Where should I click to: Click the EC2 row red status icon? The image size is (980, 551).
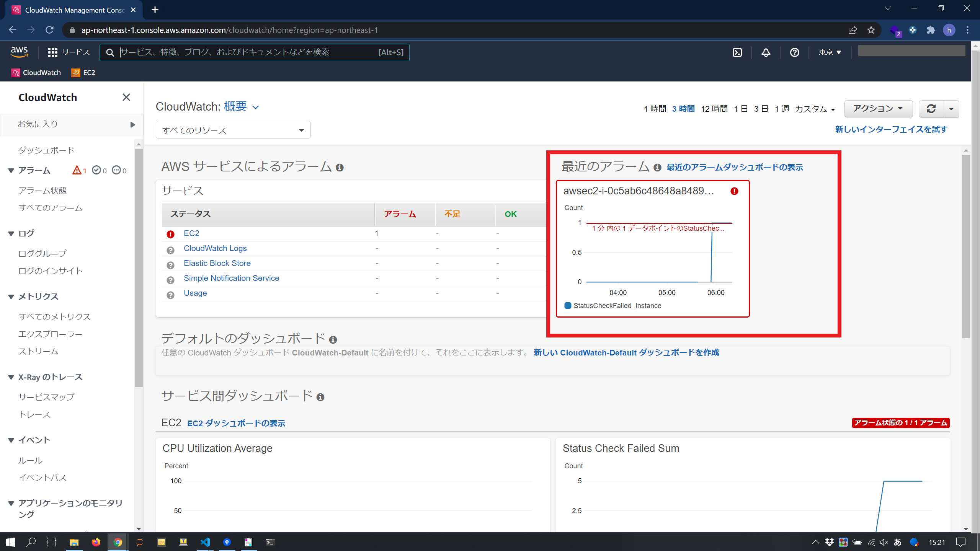[x=171, y=234]
